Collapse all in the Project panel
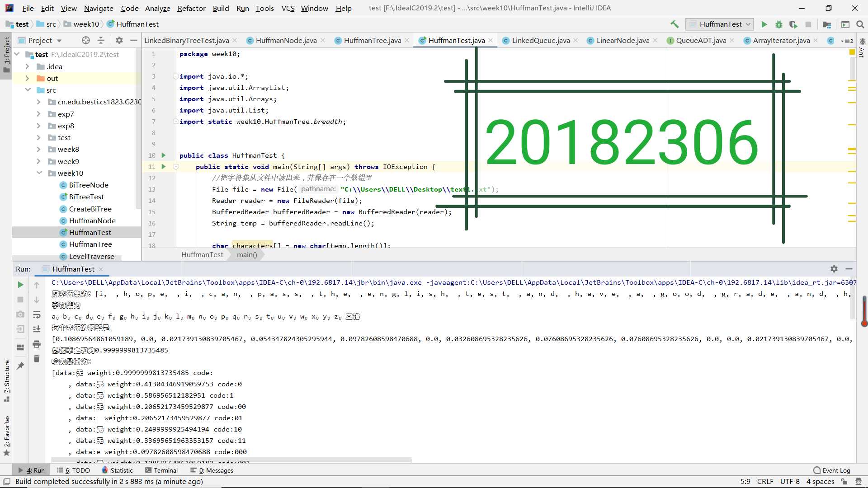This screenshot has height=488, width=868. point(101,40)
